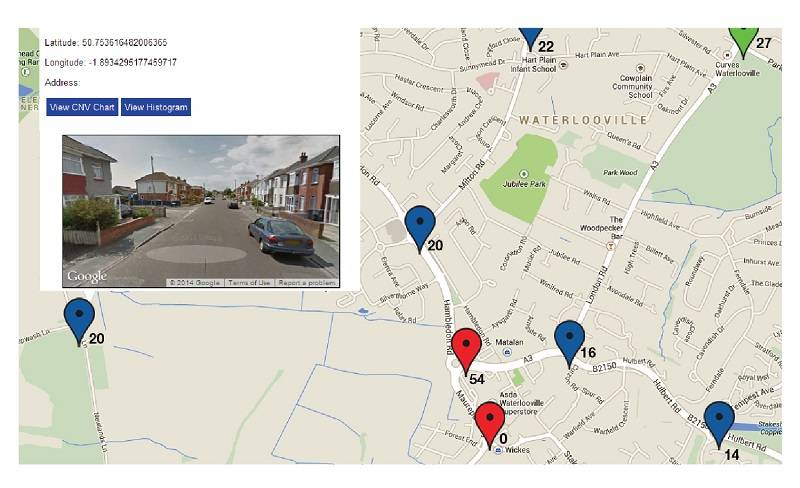Click the Woodpecker Bar map icon
This screenshot has height=488, width=800.
609,247
